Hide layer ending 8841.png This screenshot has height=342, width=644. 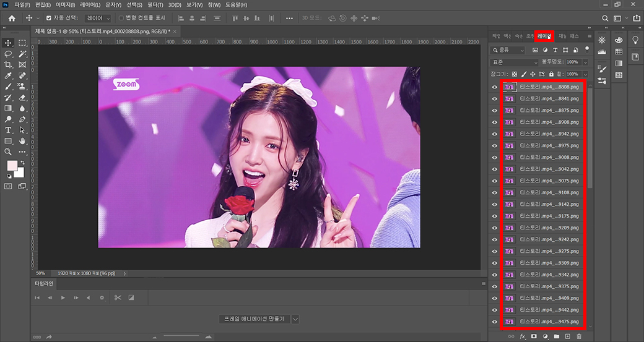495,99
